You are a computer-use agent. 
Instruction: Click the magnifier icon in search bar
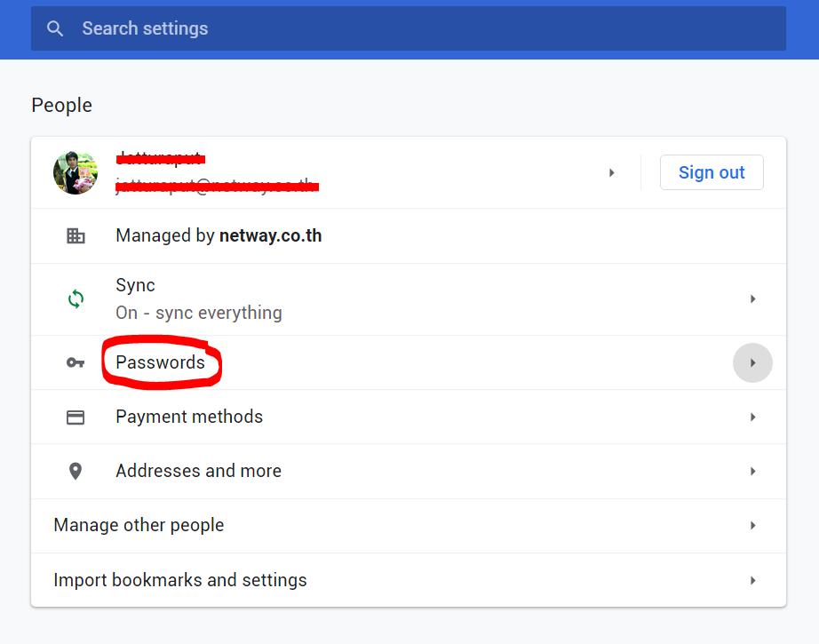[55, 28]
